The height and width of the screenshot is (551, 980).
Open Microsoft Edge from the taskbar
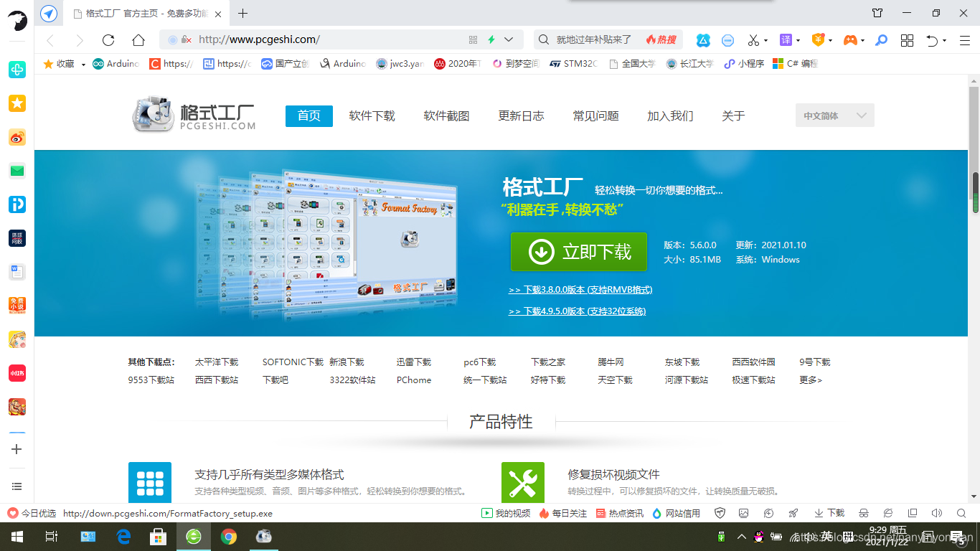tap(123, 536)
